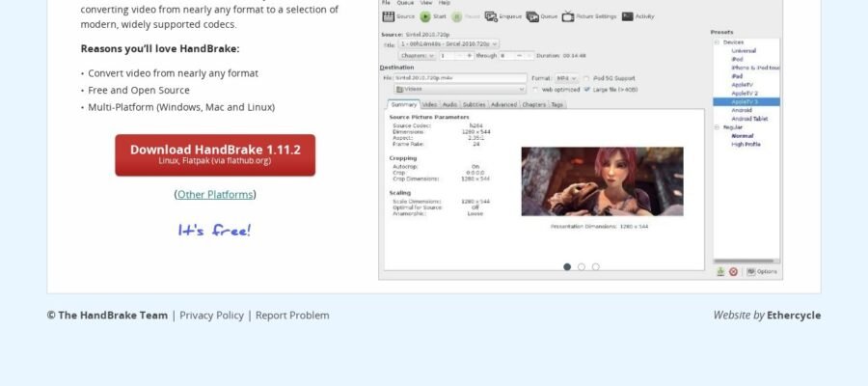868x386 pixels.
Task: Select the iPad preset
Action: tap(737, 76)
